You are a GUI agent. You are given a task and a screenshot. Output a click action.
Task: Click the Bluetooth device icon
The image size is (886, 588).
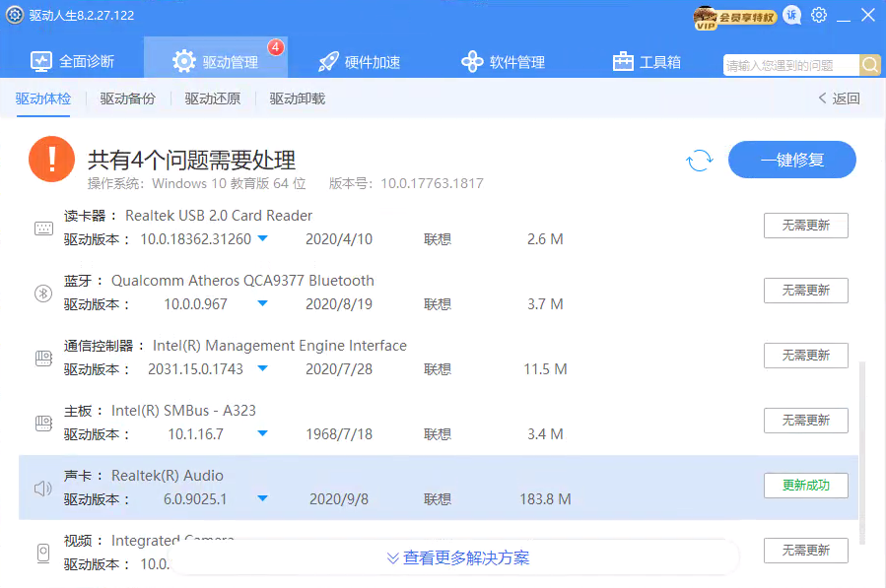[43, 294]
